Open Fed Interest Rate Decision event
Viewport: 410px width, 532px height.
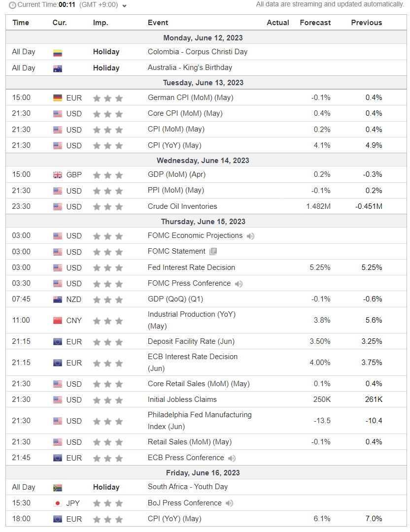(191, 267)
